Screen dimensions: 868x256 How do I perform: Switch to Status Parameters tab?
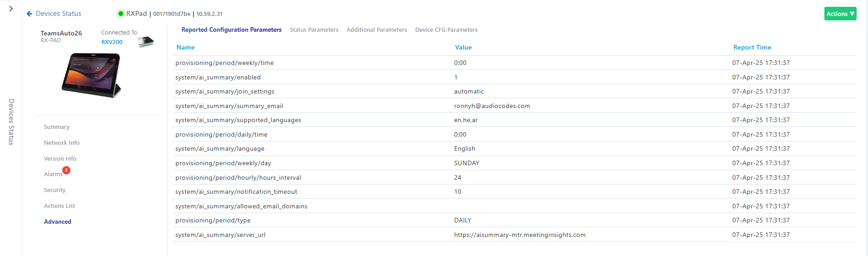[x=314, y=30]
